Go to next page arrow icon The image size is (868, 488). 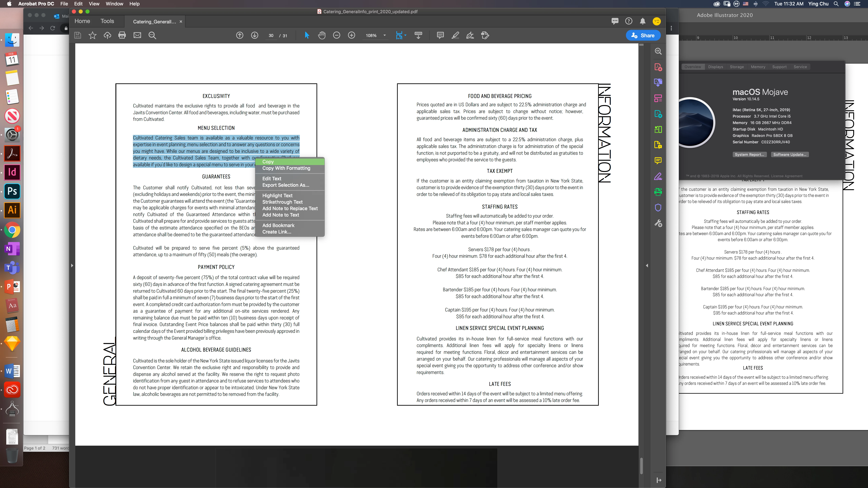[x=254, y=35]
